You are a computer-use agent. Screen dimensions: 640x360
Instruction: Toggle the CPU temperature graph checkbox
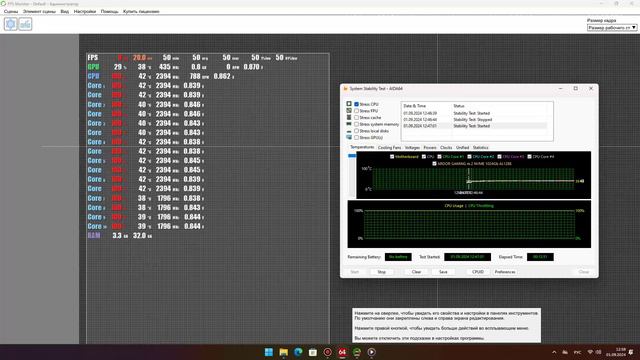[424, 157]
